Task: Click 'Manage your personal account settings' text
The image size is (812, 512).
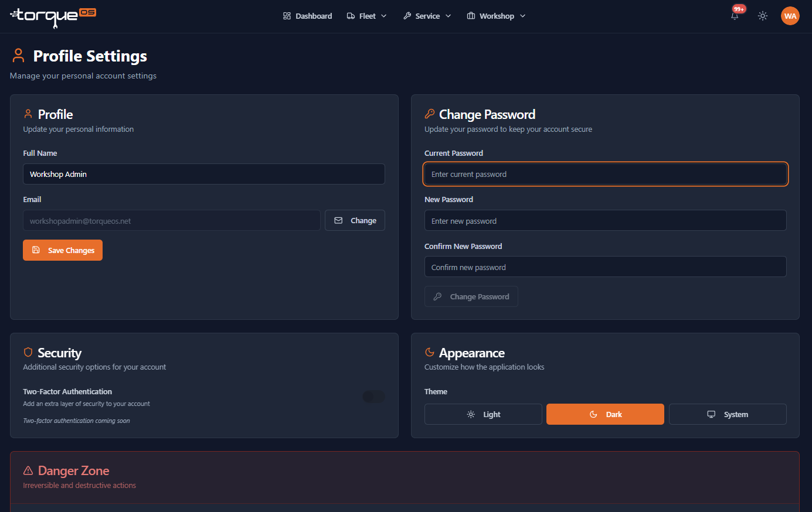Action: 83,76
